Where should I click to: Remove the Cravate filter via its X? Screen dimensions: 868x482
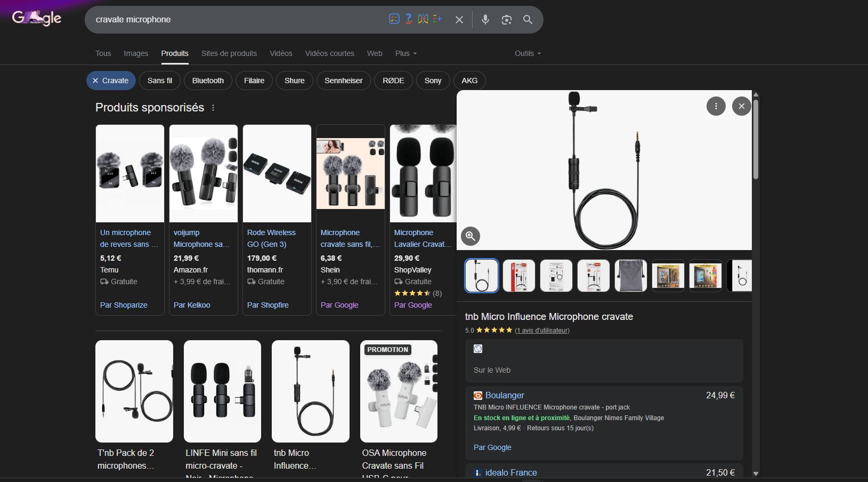pyautogui.click(x=96, y=81)
